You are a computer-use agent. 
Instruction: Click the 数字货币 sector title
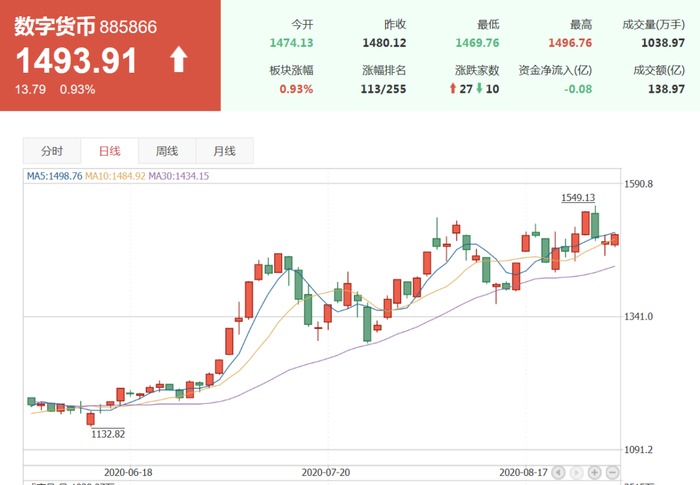[x=54, y=26]
